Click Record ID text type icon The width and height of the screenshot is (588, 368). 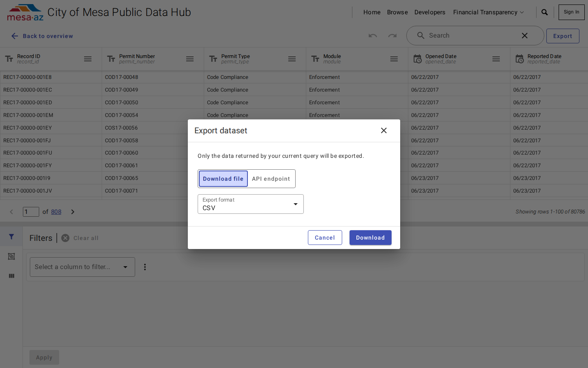[9, 59]
